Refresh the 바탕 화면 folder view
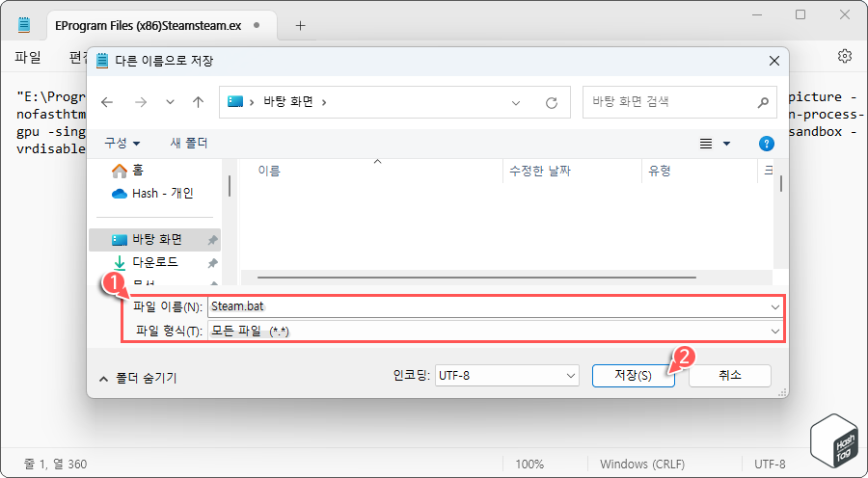868x478 pixels. pyautogui.click(x=552, y=103)
